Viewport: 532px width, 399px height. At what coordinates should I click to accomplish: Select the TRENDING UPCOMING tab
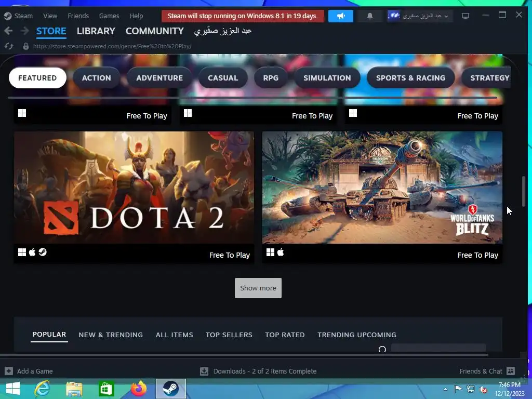(x=357, y=335)
